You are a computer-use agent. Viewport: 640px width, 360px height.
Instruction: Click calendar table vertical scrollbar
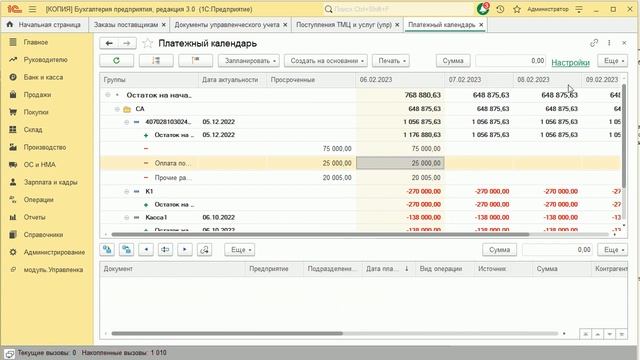pos(623,135)
